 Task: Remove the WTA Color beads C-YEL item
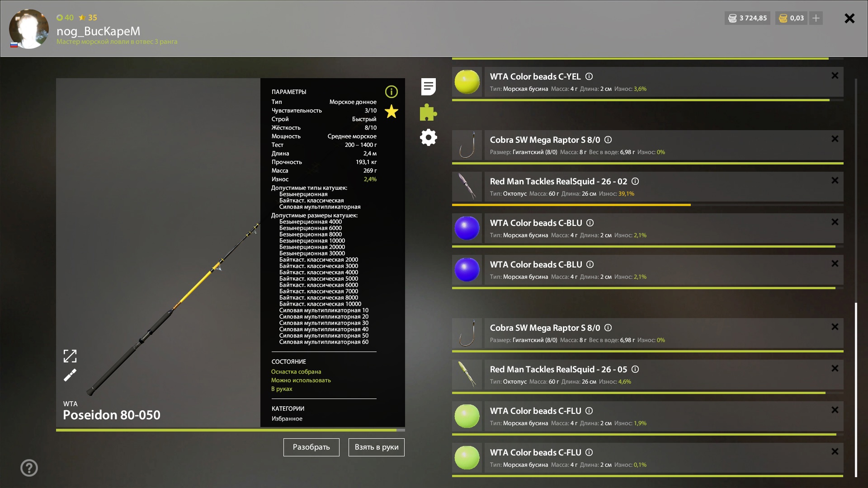click(835, 75)
